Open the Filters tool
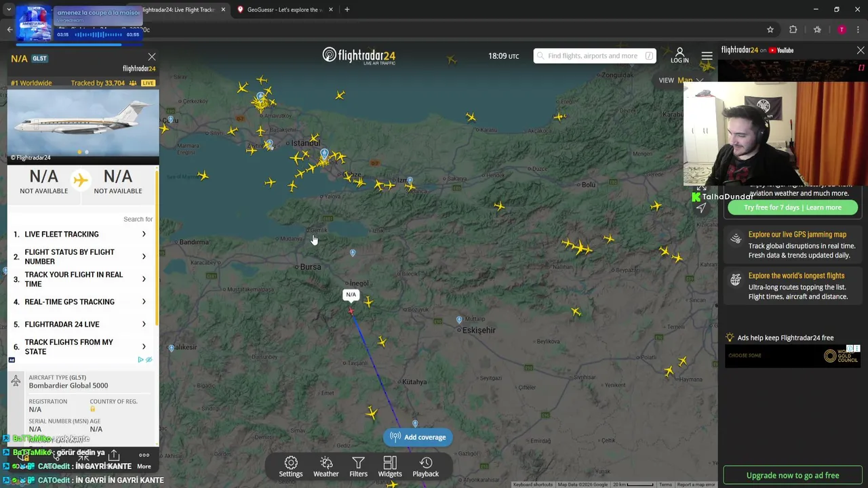The image size is (868, 488). 358,467
